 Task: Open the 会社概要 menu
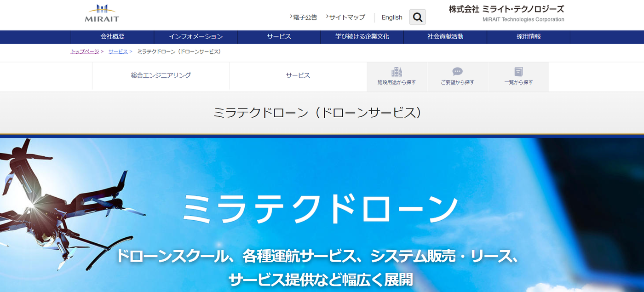pyautogui.click(x=112, y=37)
